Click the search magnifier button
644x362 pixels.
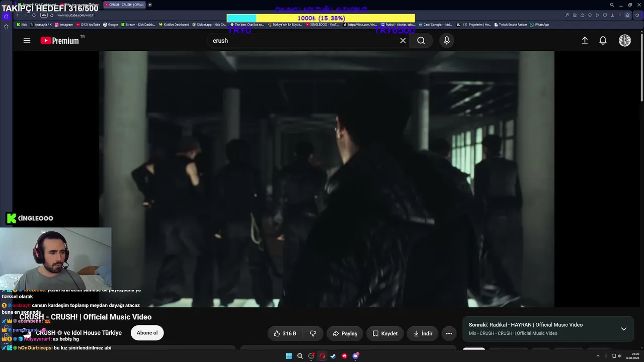421,41
